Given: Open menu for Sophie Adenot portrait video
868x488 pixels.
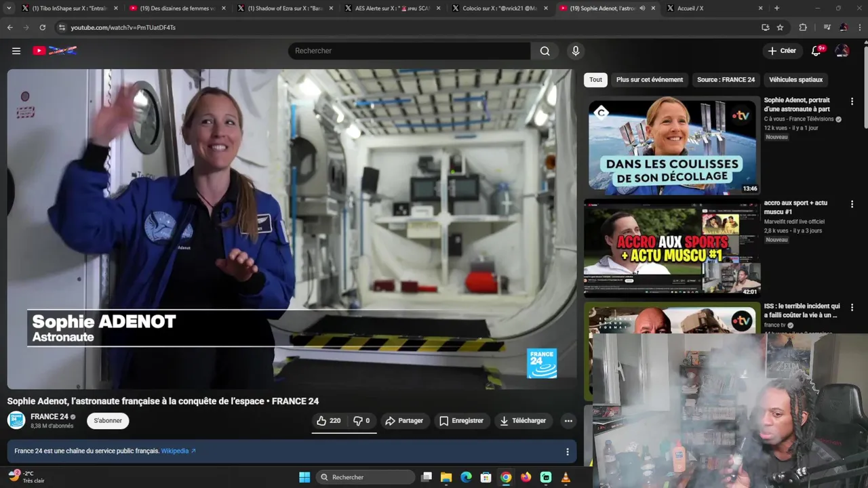Looking at the screenshot, I should pos(852,102).
